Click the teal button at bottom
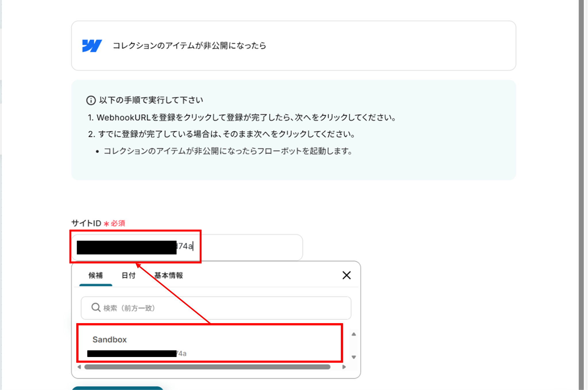The width and height of the screenshot is (588, 390). pos(118,388)
